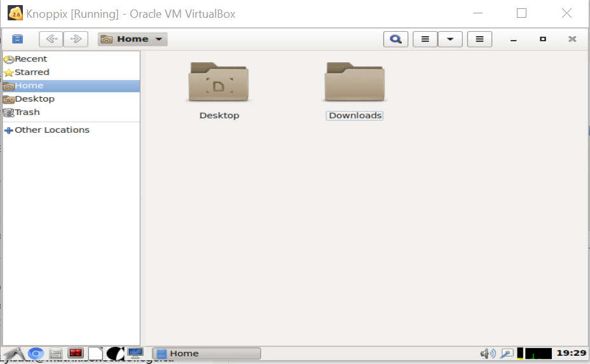The image size is (590, 364).
Task: Maximize the file manager window
Action: 542,39
